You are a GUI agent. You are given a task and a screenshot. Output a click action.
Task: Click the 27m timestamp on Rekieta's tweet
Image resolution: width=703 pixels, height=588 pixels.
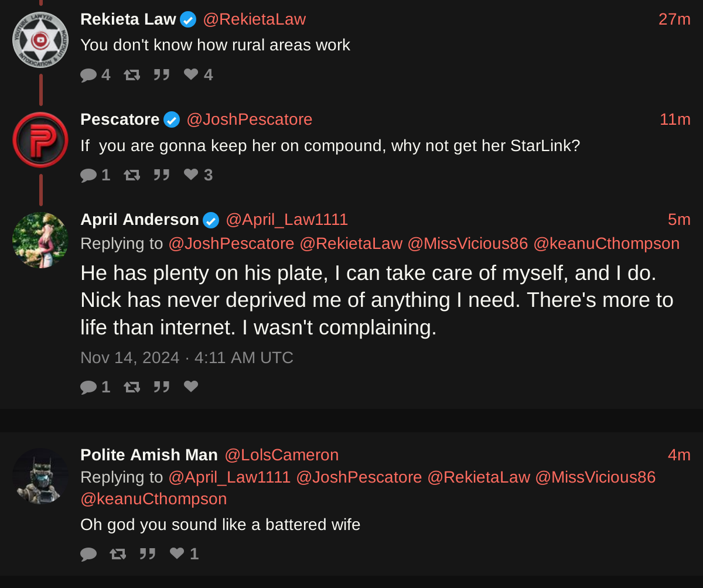coord(674,19)
